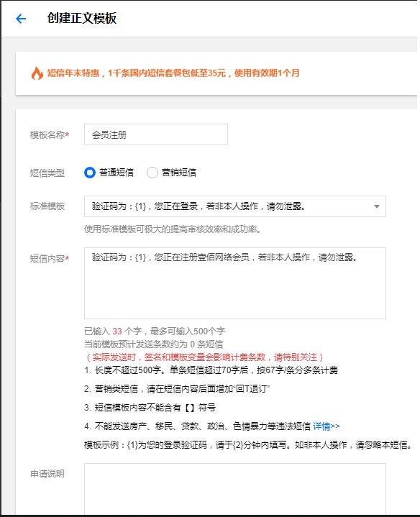Click inside the 短信内容 text area

point(235,283)
